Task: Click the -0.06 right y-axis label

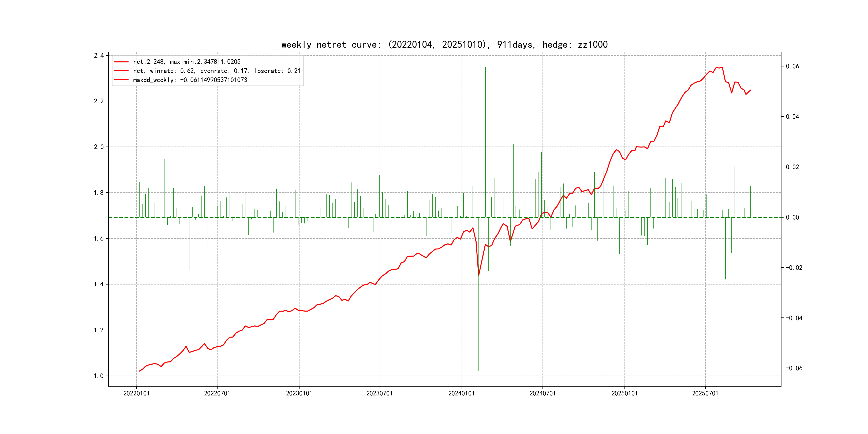Action: point(794,368)
